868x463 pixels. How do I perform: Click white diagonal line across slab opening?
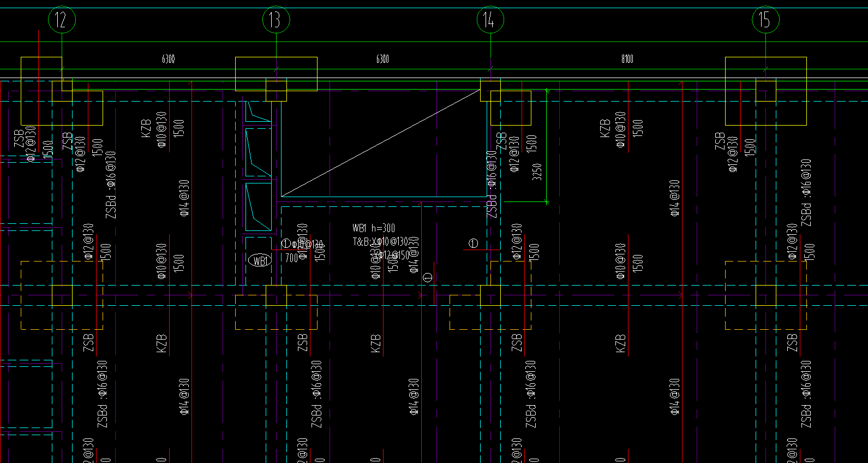(380, 143)
